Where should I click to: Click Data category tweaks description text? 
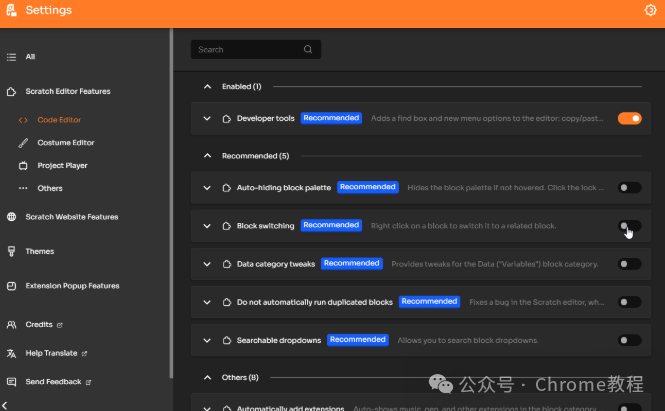point(495,264)
